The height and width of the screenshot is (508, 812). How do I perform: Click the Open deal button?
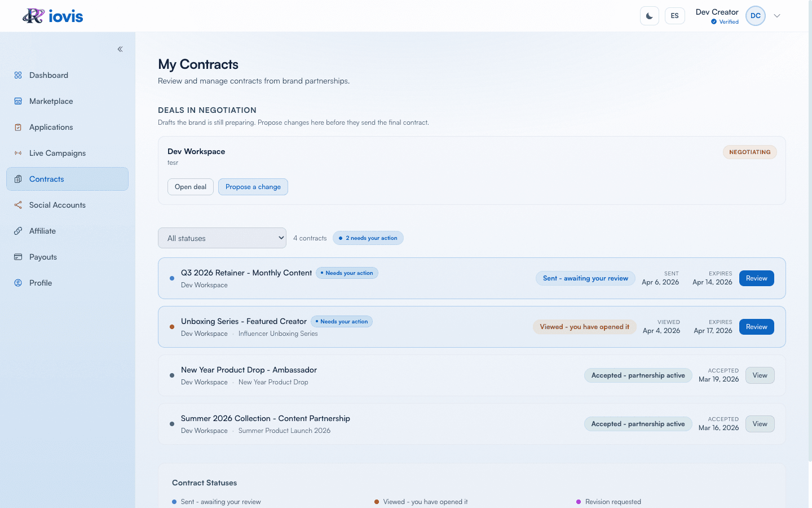pos(191,187)
